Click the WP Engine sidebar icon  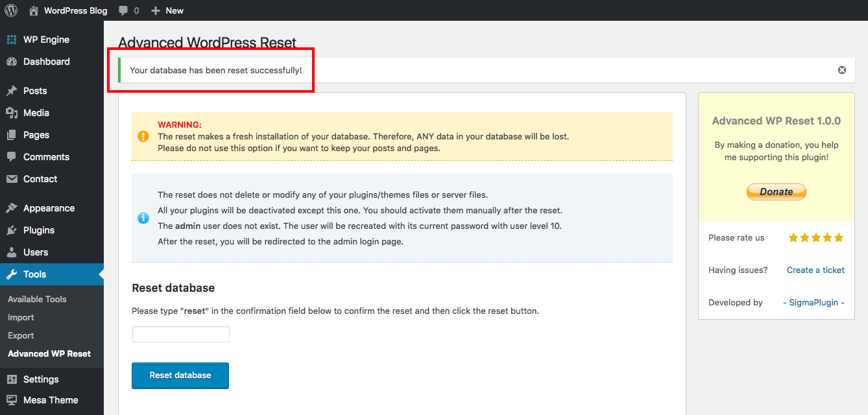click(x=12, y=40)
